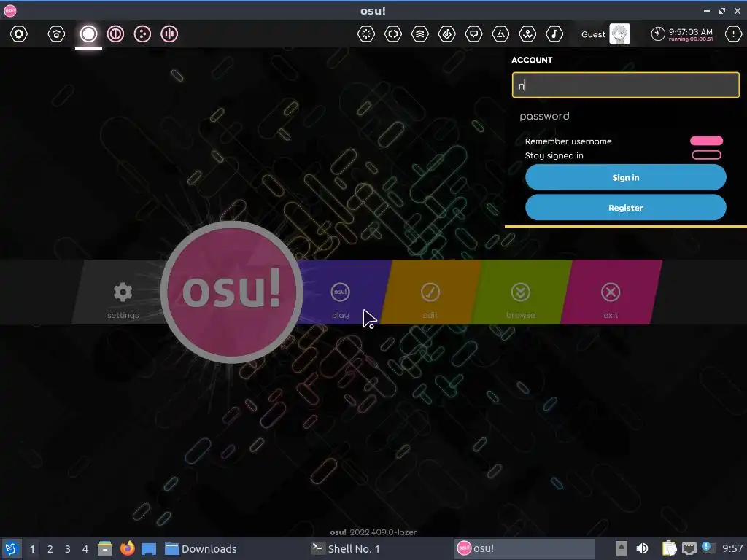Click the Register button
Image resolution: width=747 pixels, height=560 pixels.
click(x=625, y=208)
